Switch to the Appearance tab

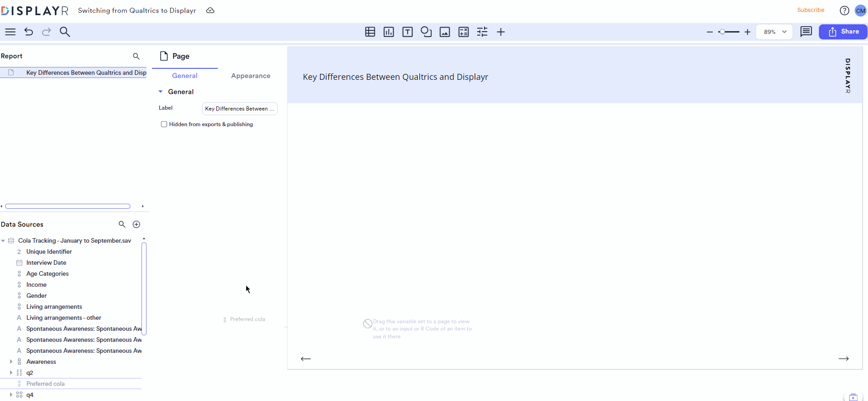pos(251,76)
